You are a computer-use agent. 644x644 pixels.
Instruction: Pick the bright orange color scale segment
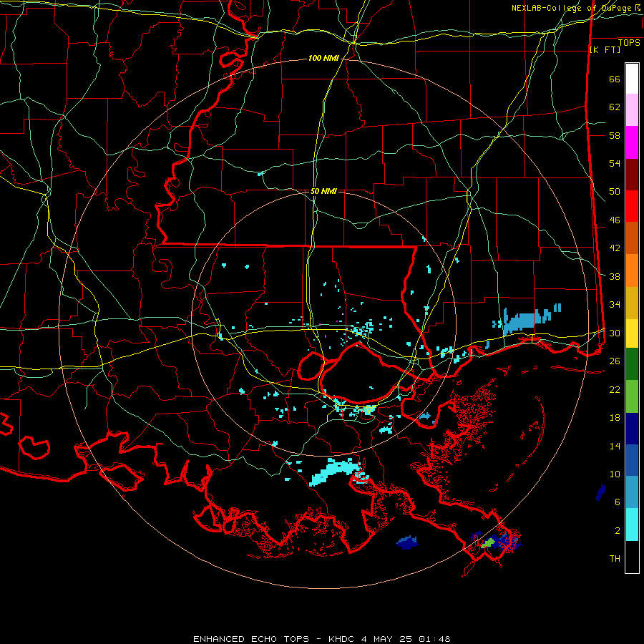pyautogui.click(x=632, y=270)
